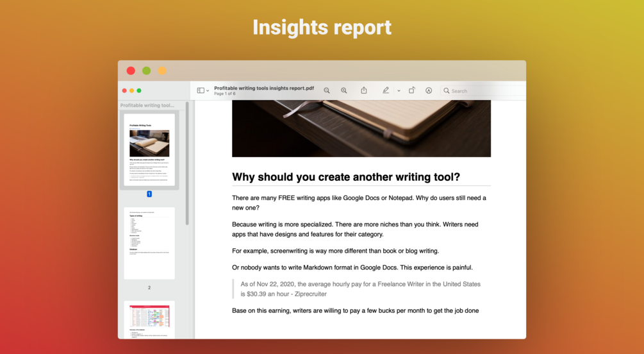Viewport: 644px width, 354px height.
Task: Click the large green dot in outer frame
Action: 147,71
